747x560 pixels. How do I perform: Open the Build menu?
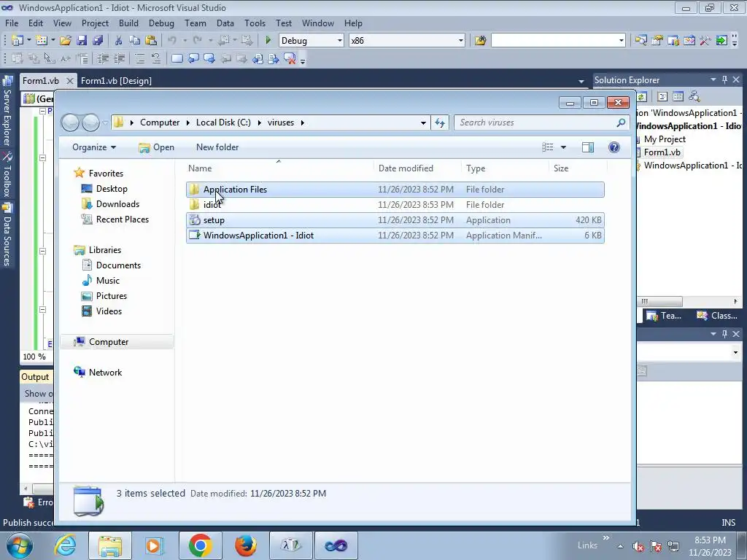click(128, 23)
